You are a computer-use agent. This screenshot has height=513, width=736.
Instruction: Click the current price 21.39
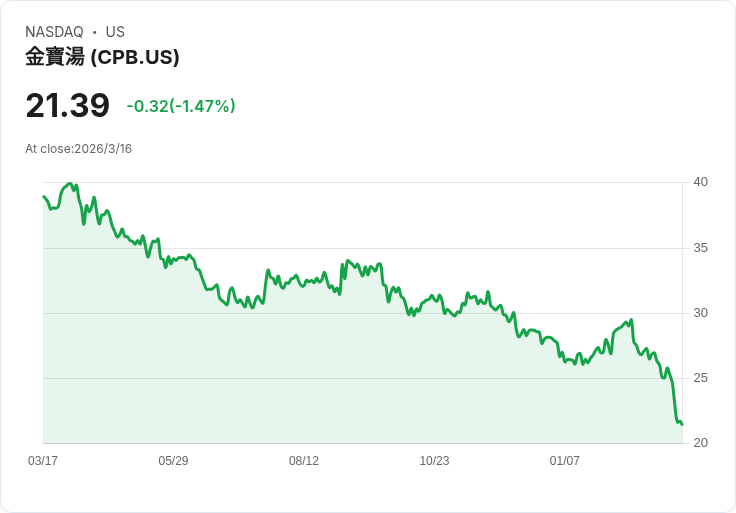point(68,105)
